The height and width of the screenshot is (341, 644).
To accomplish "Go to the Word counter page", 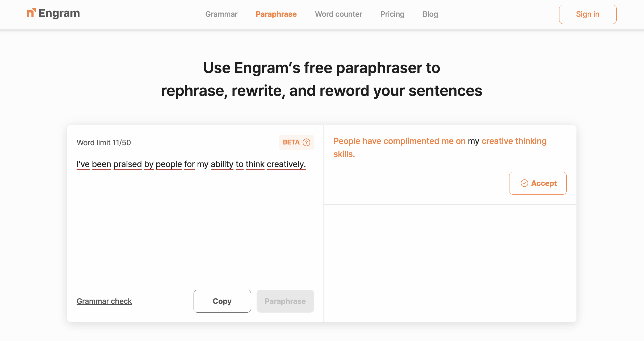I will point(338,14).
